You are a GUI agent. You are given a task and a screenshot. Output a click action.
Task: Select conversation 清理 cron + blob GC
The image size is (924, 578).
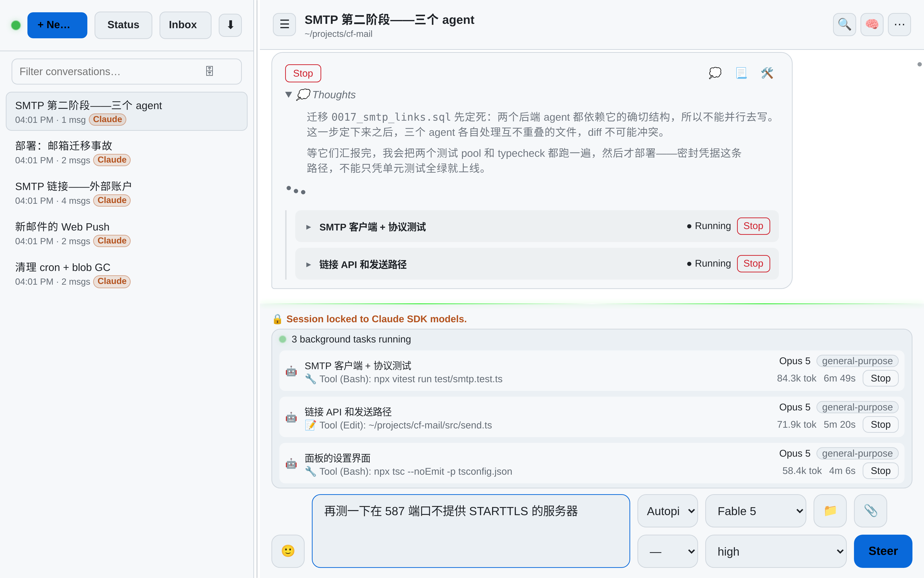pyautogui.click(x=127, y=274)
